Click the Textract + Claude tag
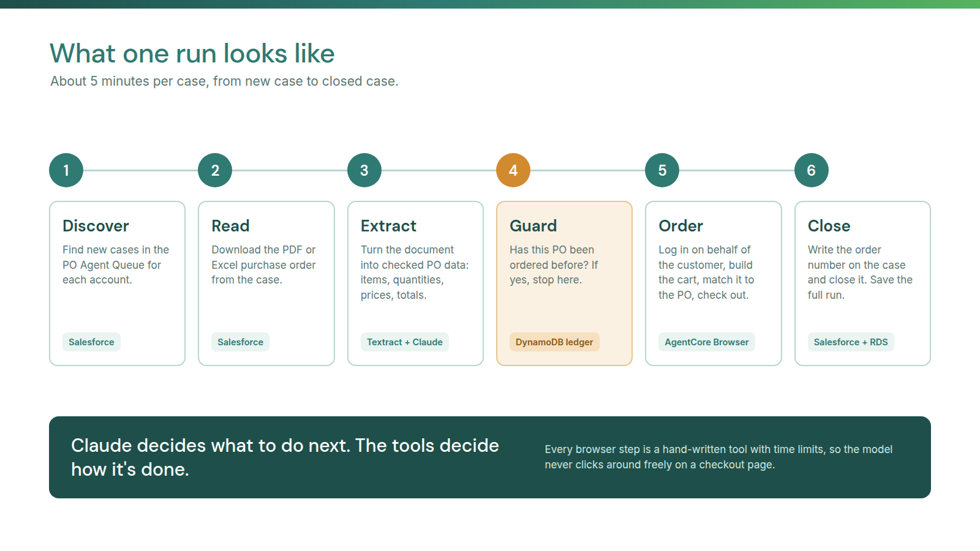This screenshot has width=980, height=551. tap(405, 342)
